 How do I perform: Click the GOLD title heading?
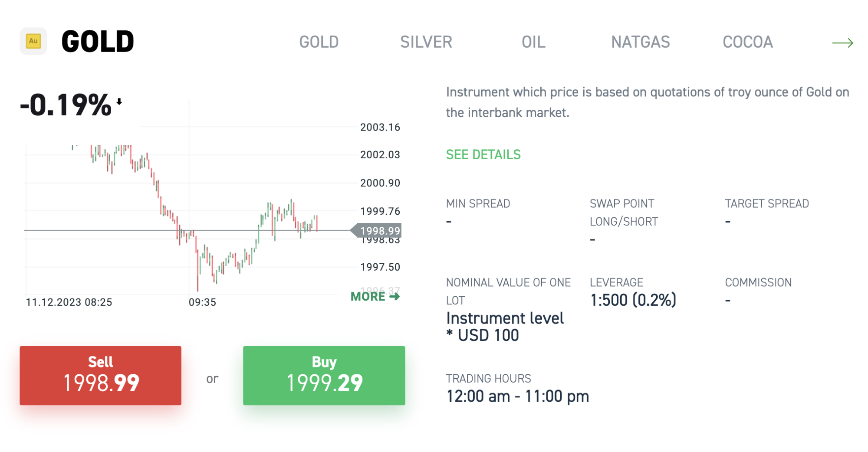(x=96, y=40)
